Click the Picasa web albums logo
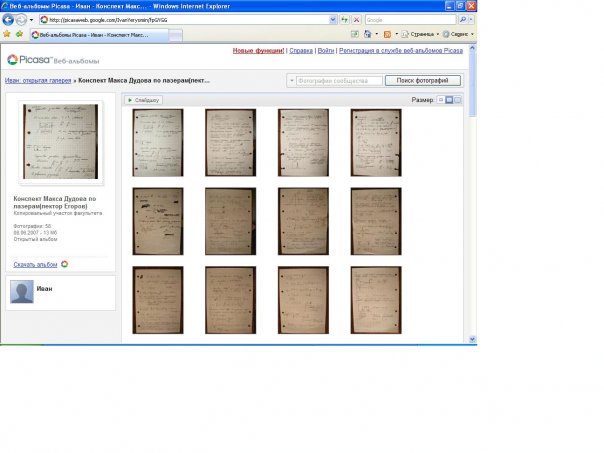Screen dimensions: 604x453 click(39, 60)
